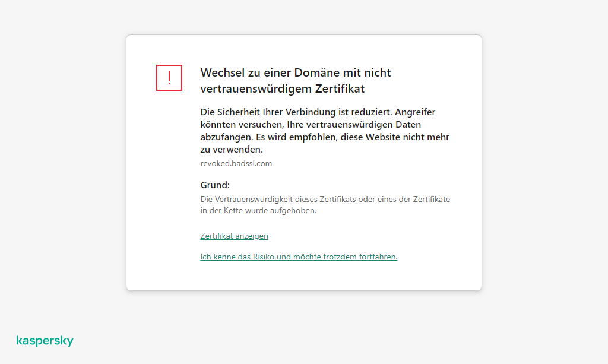Click the exclamation mark inside the red box

pos(169,78)
